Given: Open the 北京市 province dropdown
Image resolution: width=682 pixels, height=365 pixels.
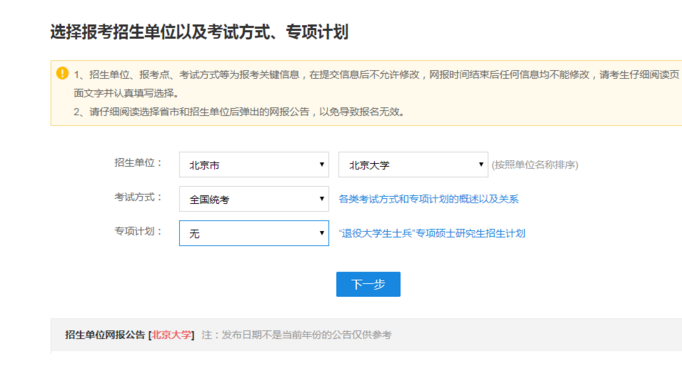Looking at the screenshot, I should point(254,164).
